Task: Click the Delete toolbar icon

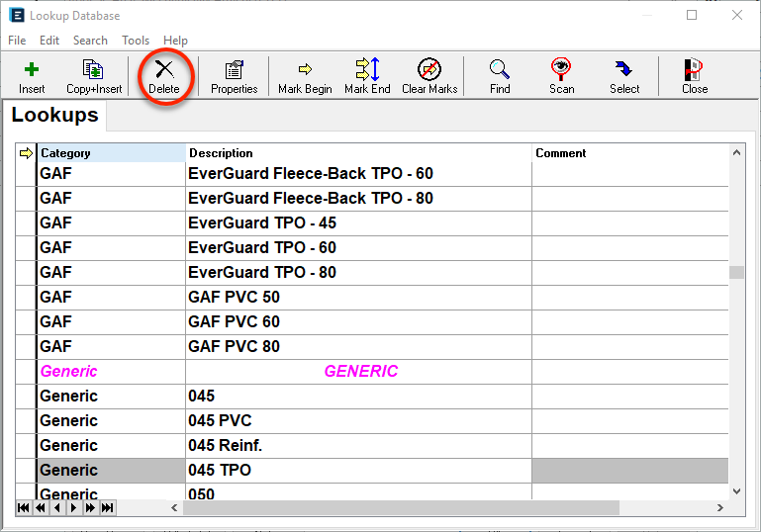Action: tap(164, 69)
